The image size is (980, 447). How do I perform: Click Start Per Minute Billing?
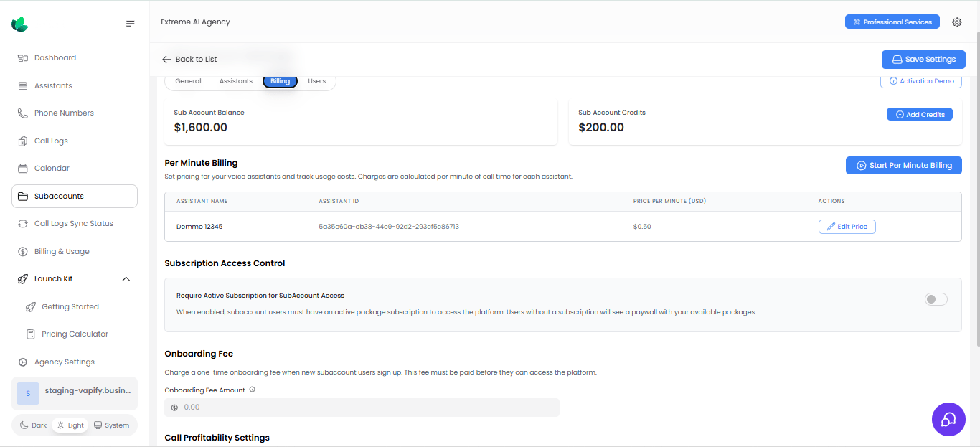(x=904, y=166)
